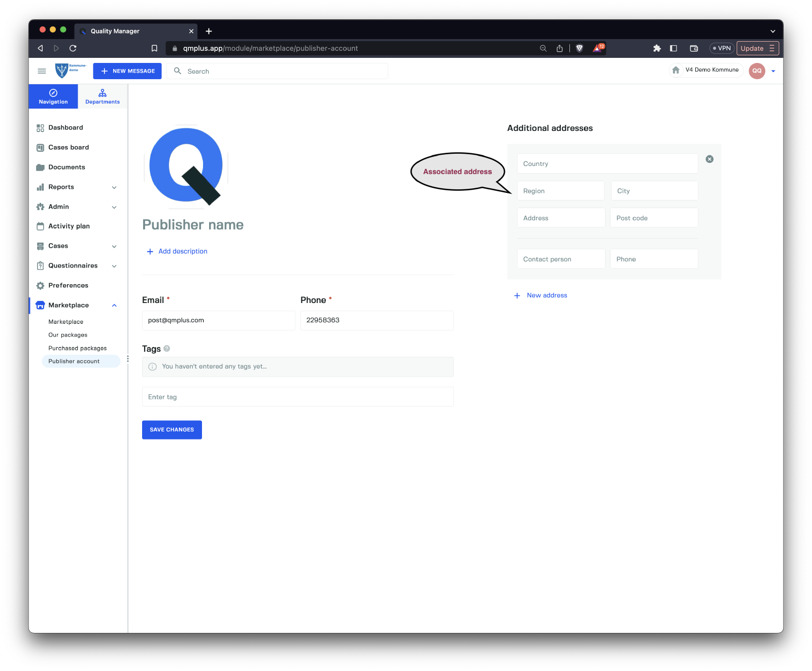The image size is (812, 671).
Task: Open the user account dropdown arrow
Action: (773, 71)
